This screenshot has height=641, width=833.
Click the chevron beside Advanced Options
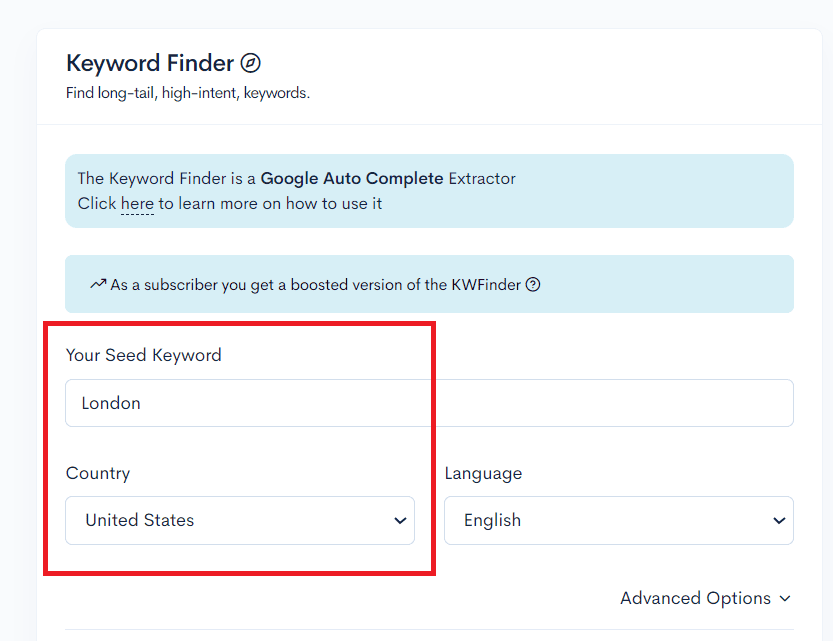[783, 598]
